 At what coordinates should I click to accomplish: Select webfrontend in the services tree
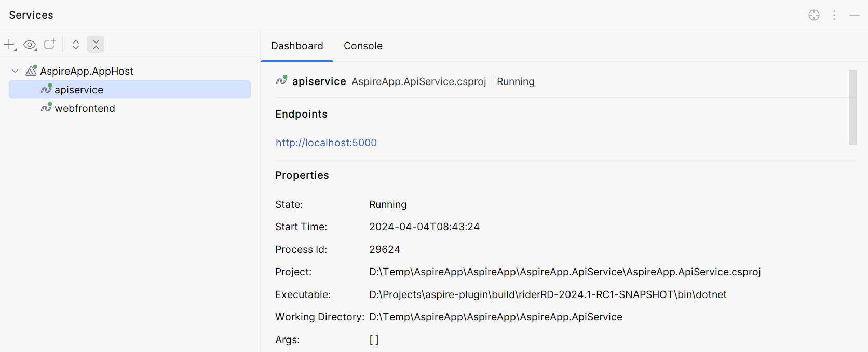click(85, 108)
